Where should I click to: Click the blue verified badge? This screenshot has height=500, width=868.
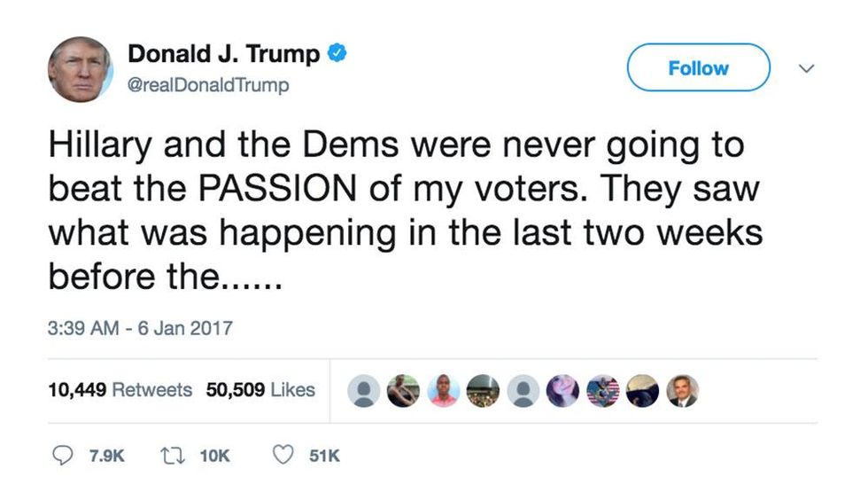coord(337,53)
